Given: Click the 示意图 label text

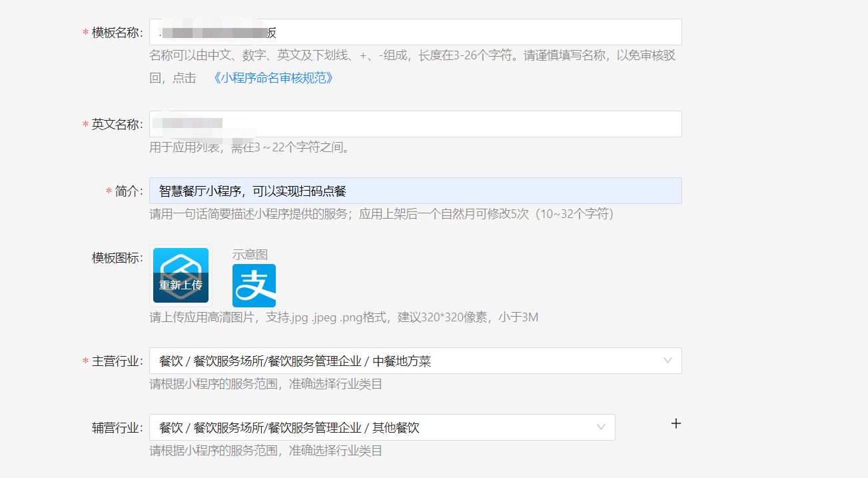Looking at the screenshot, I should 250,255.
